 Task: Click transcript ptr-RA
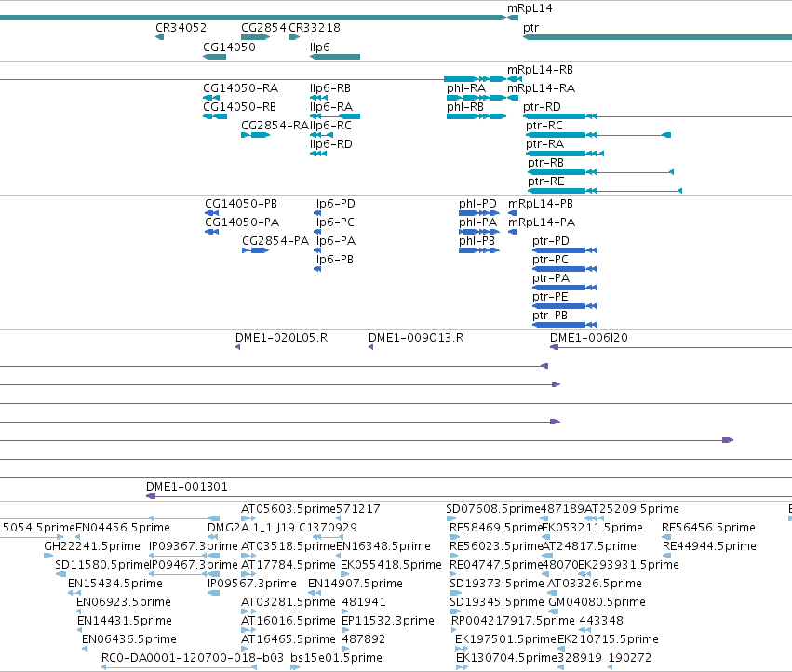point(565,154)
